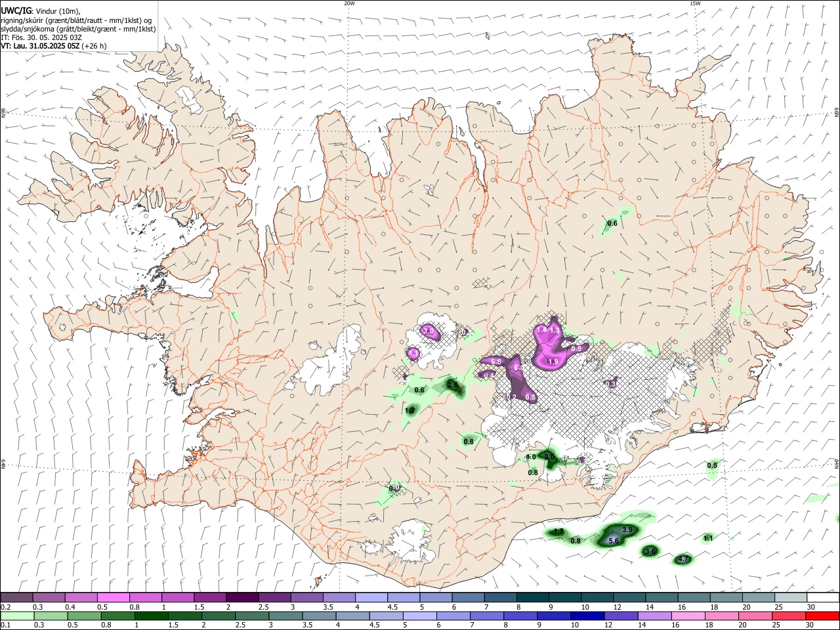This screenshot has width=840, height=630.
Task: Click the 1.7 rain value near the south coast
Action: click(x=558, y=532)
